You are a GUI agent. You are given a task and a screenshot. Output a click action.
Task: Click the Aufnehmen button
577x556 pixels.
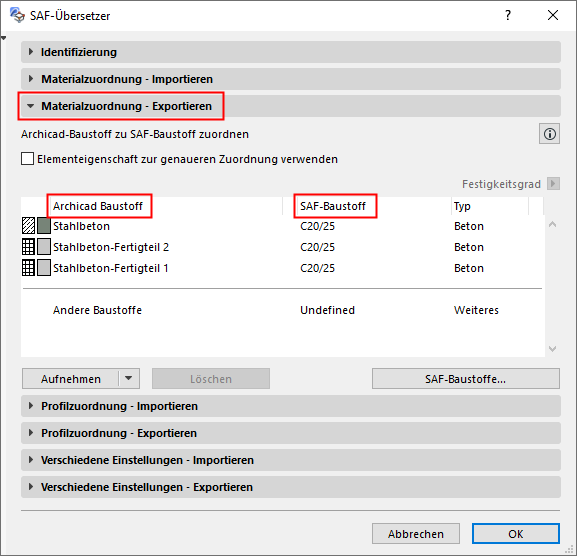pyautogui.click(x=71, y=379)
